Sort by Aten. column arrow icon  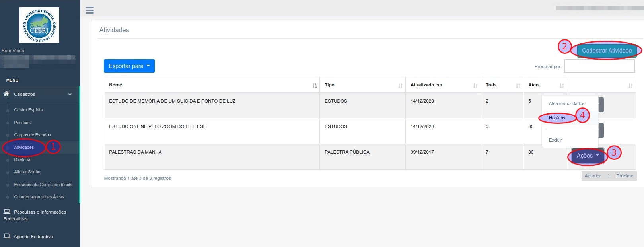562,85
